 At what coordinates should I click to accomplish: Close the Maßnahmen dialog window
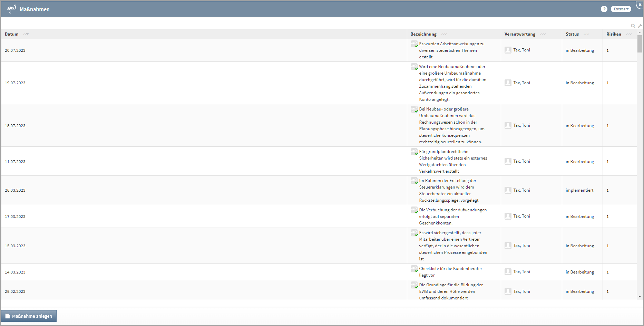click(x=640, y=4)
